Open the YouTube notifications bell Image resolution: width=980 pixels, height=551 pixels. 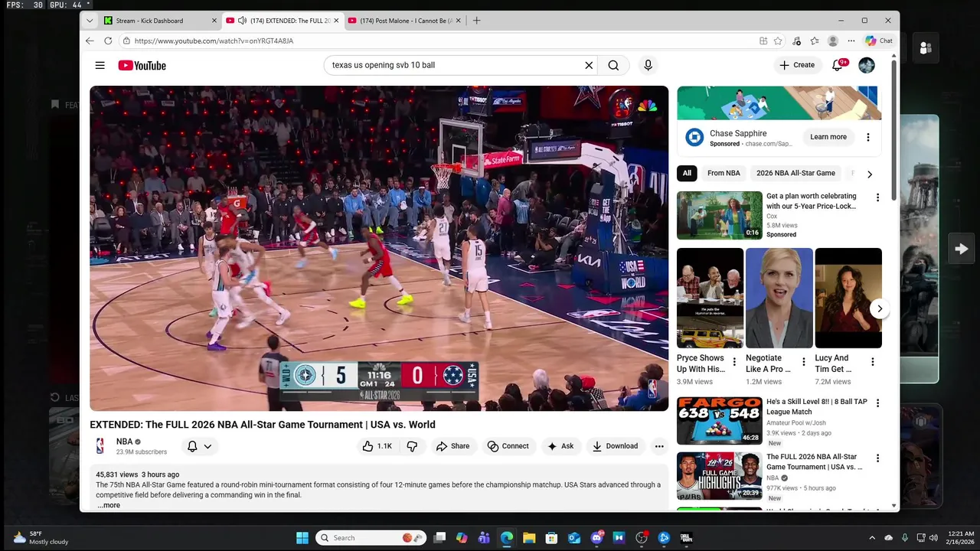838,65
